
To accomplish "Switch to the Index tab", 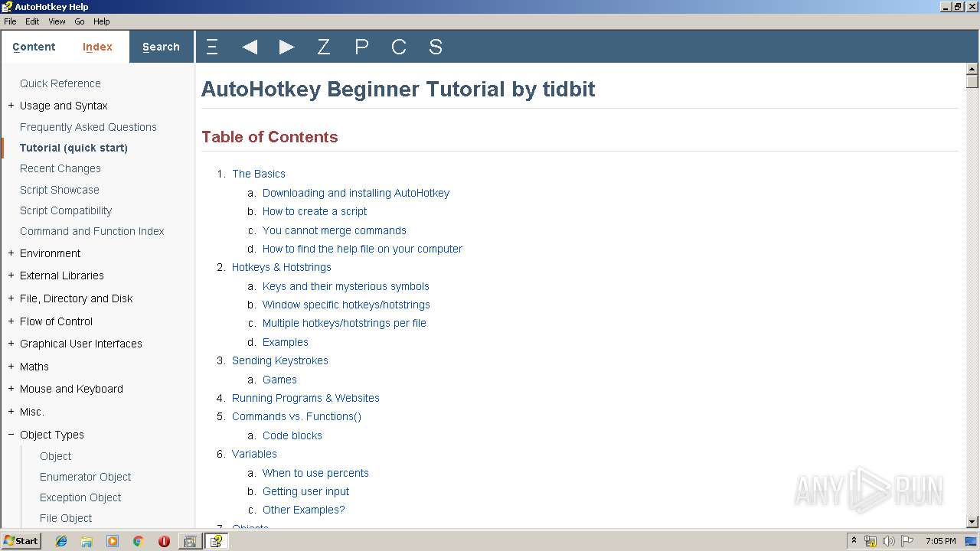I will (97, 47).
